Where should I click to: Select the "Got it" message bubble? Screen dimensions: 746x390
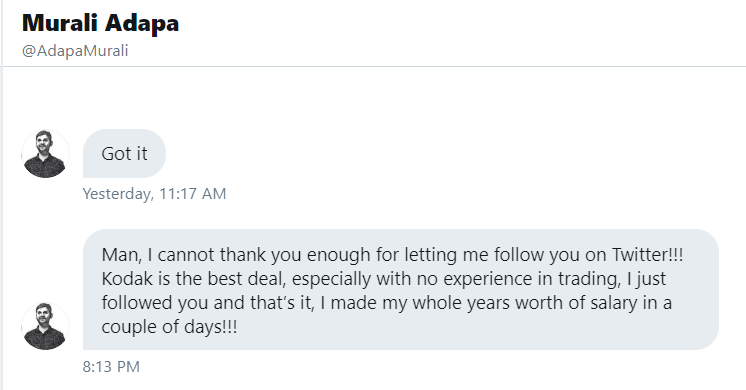point(124,154)
